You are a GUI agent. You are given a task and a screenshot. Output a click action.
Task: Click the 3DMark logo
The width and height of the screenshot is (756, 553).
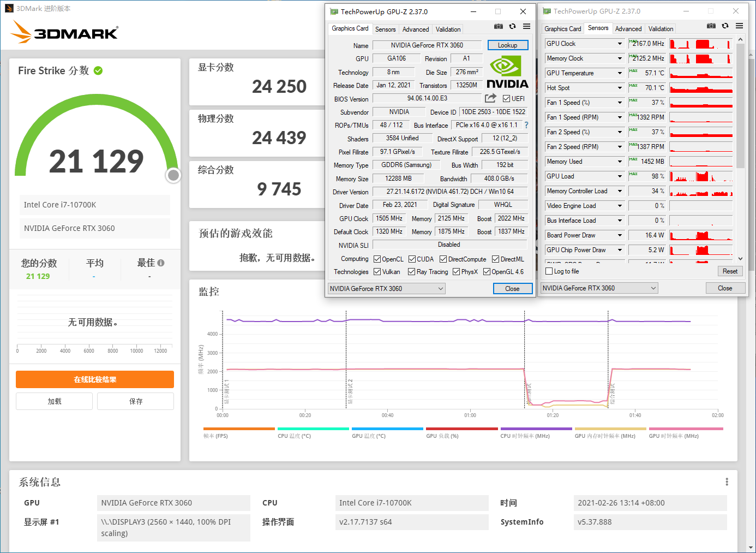coord(64,32)
